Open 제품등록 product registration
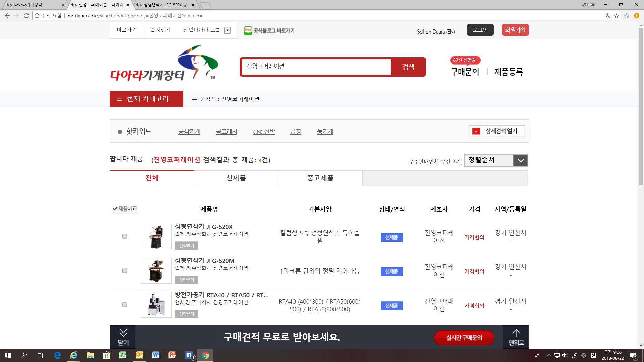This screenshot has width=644, height=362. 508,72
